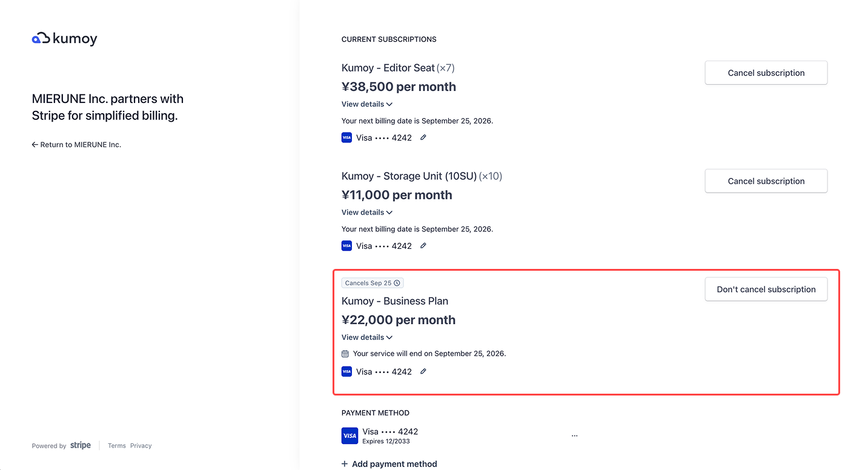Click the clock icon in Cancels Sep 25 badge
Screen dimensions: 868x470
397,283
